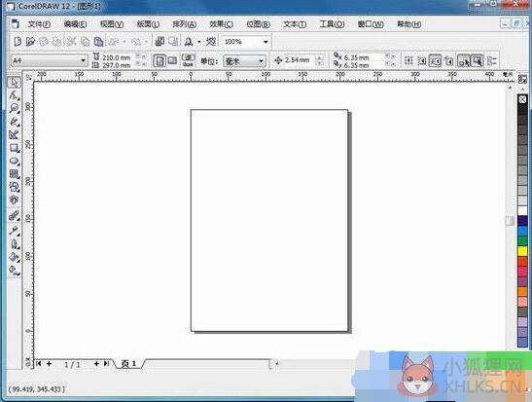Open the A4 paper size dropdown
Image resolution: width=532 pixels, height=402 pixels.
pos(83,60)
